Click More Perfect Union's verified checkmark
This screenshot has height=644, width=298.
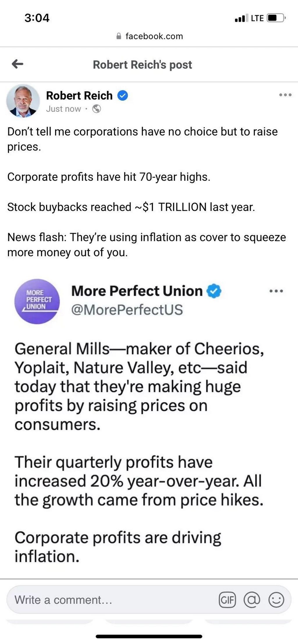[x=214, y=290]
